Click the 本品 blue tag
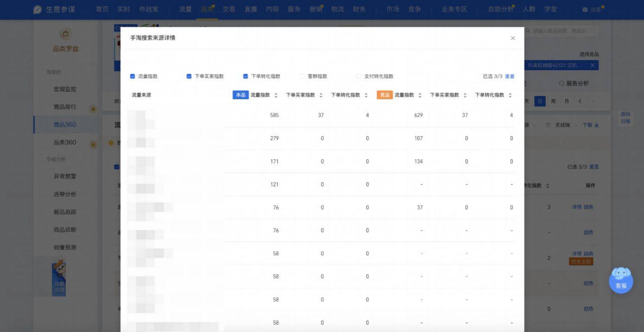Image resolution: width=644 pixels, height=332 pixels. tap(241, 95)
